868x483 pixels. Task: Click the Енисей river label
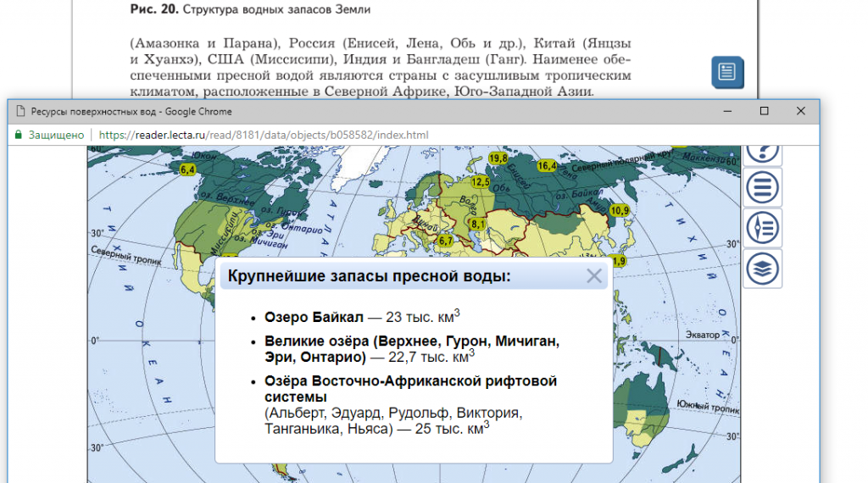(x=520, y=176)
